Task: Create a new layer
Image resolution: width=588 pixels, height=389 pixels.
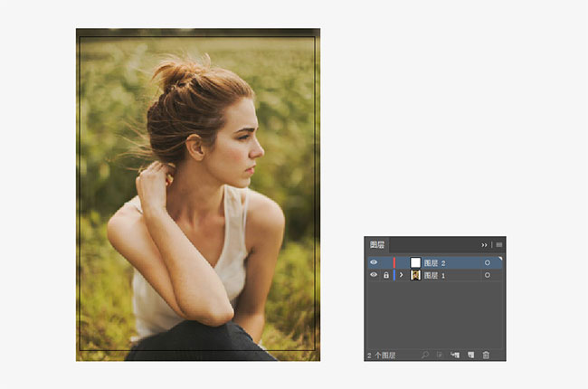Action: pyautogui.click(x=470, y=355)
